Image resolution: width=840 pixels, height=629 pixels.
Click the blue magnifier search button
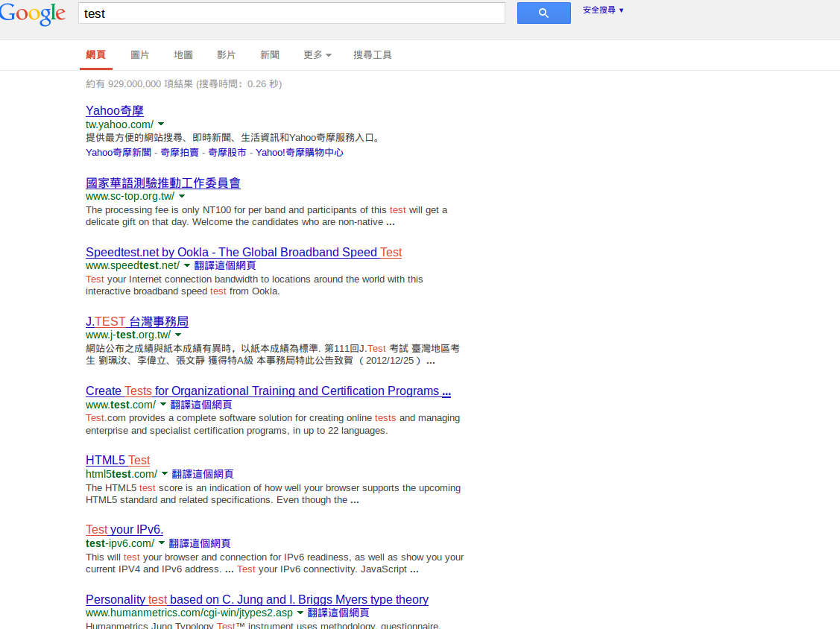(x=543, y=13)
